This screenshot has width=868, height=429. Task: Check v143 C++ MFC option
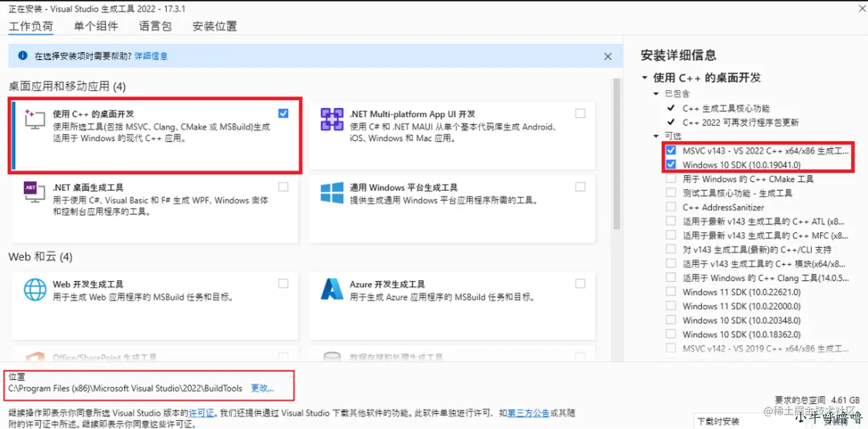pyautogui.click(x=671, y=235)
